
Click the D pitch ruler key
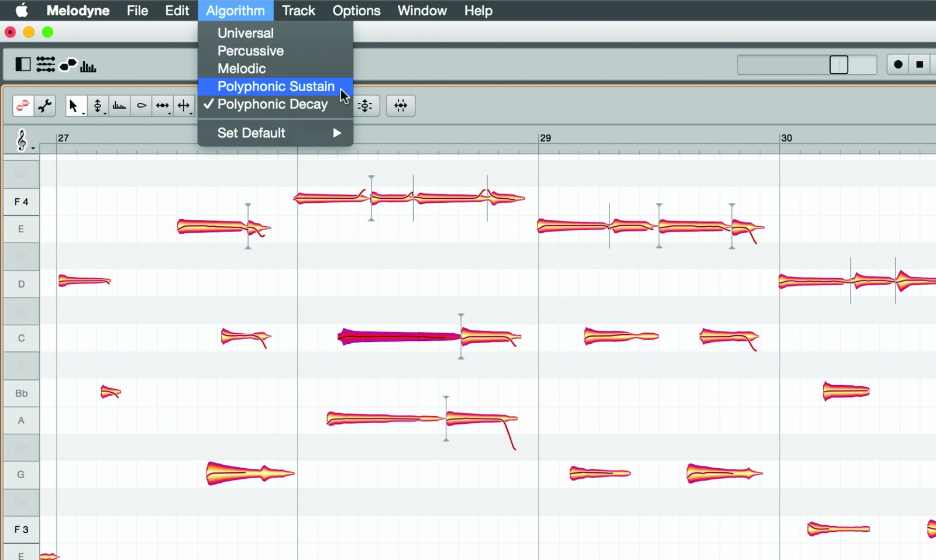[x=22, y=284]
